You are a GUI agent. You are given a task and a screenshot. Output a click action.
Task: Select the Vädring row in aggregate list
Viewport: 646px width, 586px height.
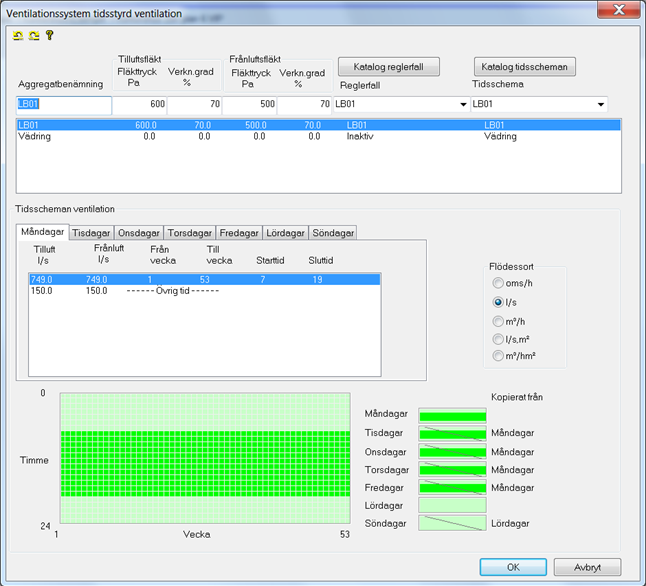(x=318, y=136)
